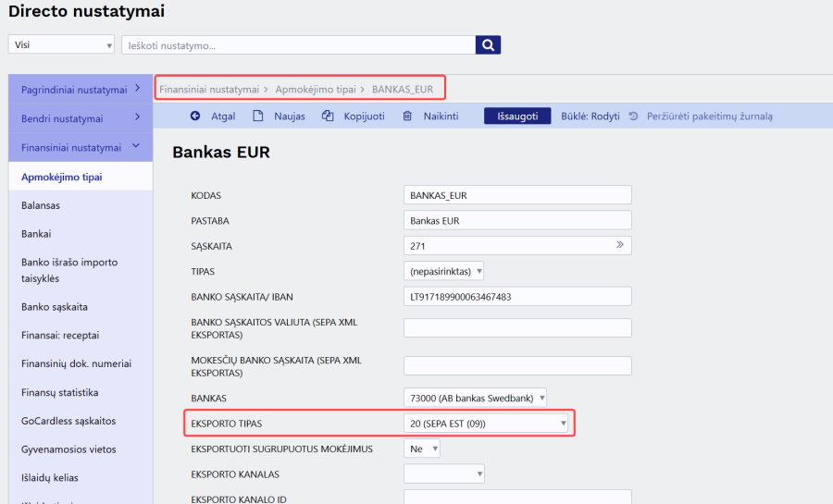Open the BANKAS dropdown
The width and height of the screenshot is (833, 504).
(475, 398)
